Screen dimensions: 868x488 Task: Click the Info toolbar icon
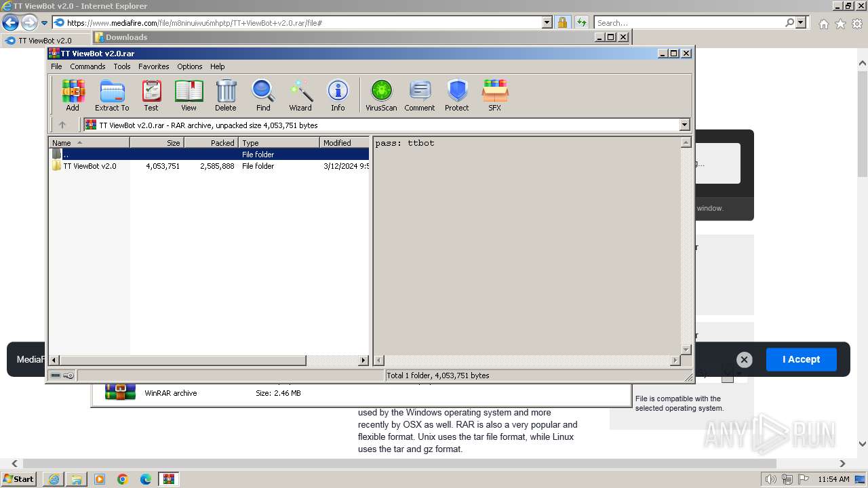coord(338,95)
